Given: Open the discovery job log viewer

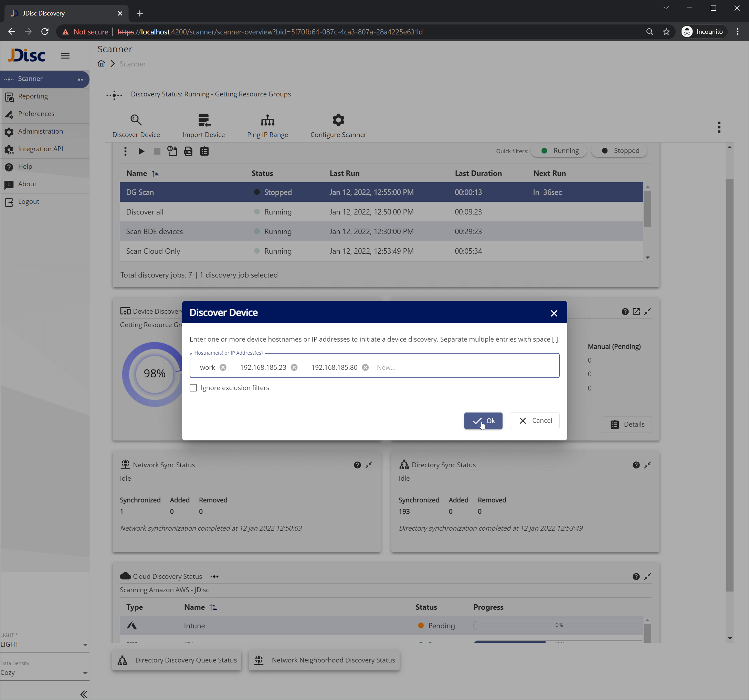Looking at the screenshot, I should (188, 151).
